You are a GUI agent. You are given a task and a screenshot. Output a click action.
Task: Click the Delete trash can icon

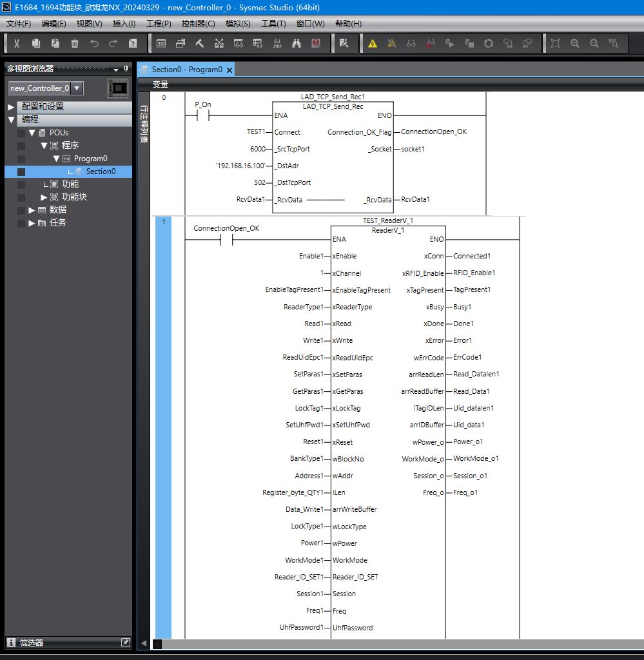tap(75, 43)
